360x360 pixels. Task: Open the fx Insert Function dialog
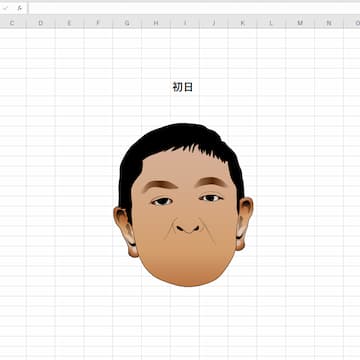point(20,8)
